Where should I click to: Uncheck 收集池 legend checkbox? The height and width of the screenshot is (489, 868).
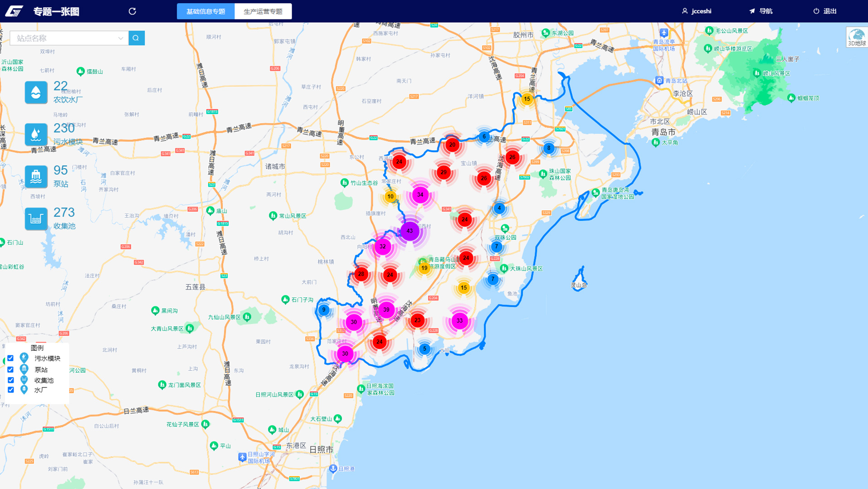[x=10, y=380]
